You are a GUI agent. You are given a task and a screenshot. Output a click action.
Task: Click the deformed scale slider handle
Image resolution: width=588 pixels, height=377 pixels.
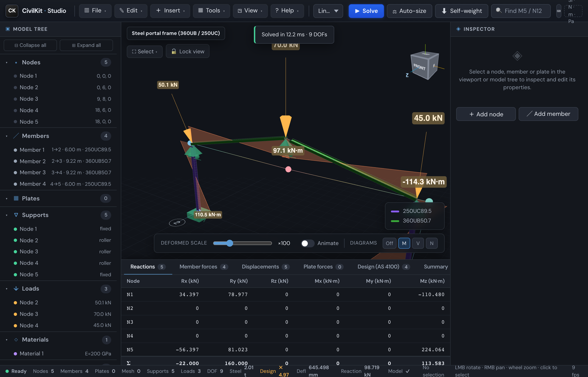229,243
